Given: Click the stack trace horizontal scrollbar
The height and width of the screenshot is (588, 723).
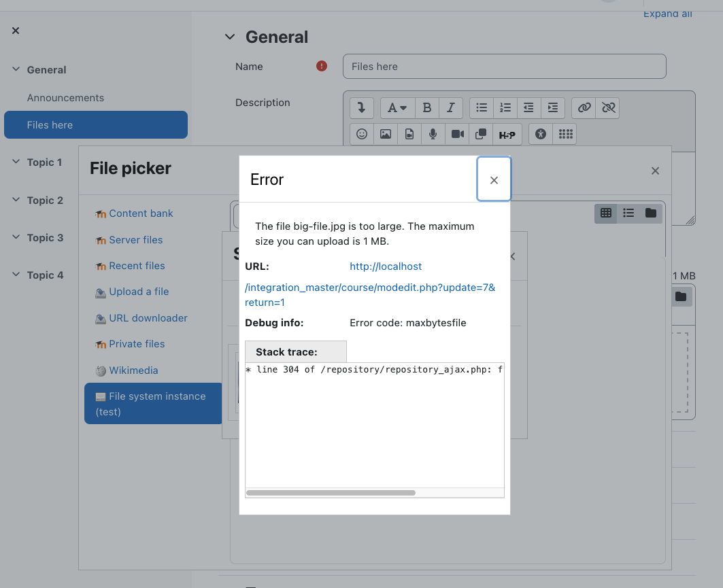Looking at the screenshot, I should click(331, 493).
